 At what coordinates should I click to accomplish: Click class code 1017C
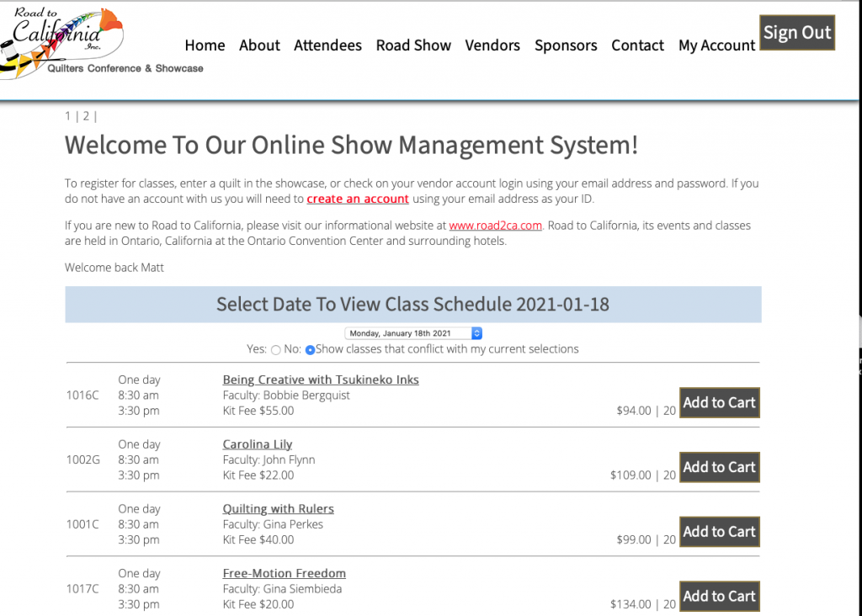82,588
